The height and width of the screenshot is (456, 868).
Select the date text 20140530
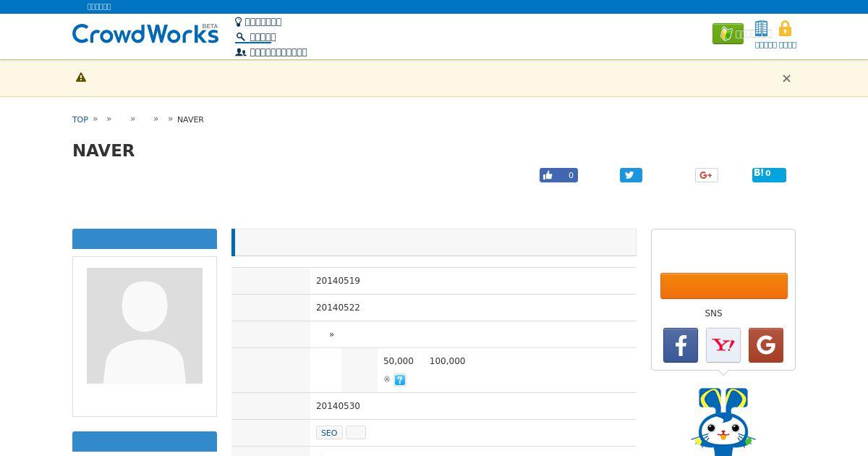(x=338, y=406)
